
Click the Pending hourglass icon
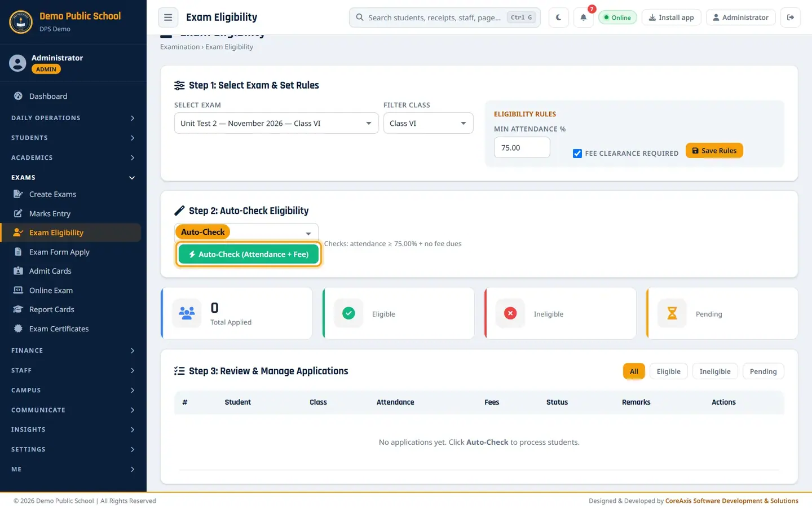(x=672, y=313)
